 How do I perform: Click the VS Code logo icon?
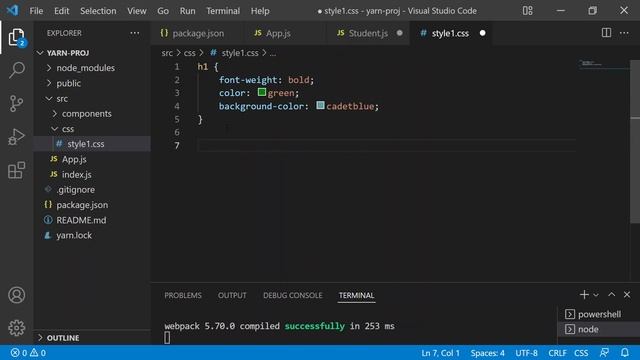point(12,10)
